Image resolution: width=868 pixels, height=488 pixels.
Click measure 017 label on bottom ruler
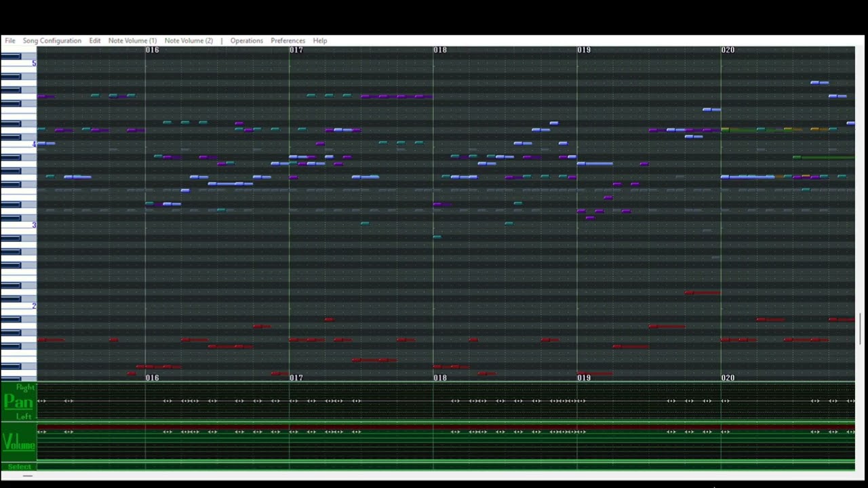tap(296, 378)
